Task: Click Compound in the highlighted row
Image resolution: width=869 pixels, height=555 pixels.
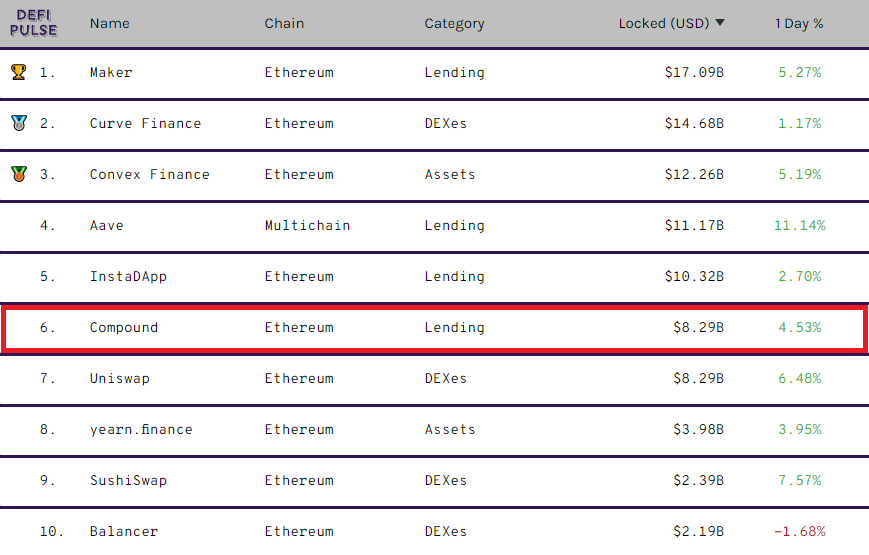Action: pyautogui.click(x=124, y=327)
